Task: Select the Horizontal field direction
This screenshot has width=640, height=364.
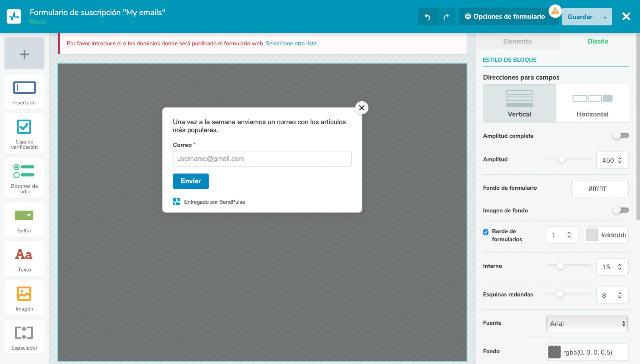Action: point(592,103)
